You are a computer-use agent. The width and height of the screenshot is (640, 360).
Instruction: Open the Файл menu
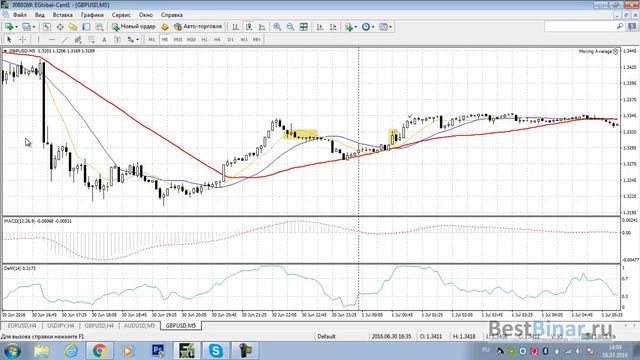[x=20, y=15]
